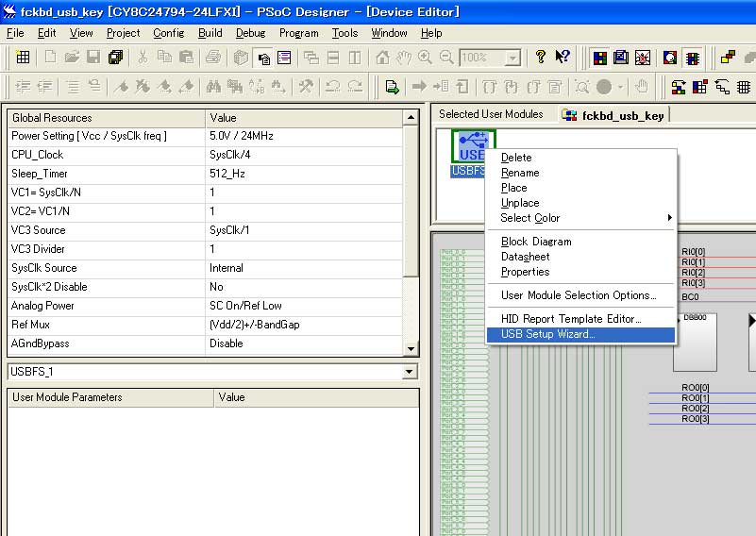Click the New File toolbar icon
Image resolution: width=756 pixels, height=536 pixels.
coord(50,58)
